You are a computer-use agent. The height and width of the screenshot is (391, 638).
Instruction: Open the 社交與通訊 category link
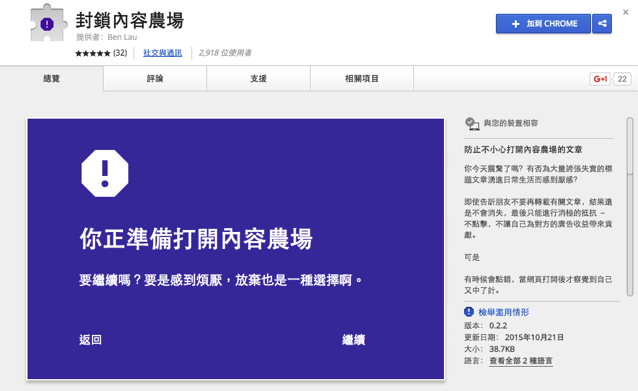pyautogui.click(x=162, y=53)
